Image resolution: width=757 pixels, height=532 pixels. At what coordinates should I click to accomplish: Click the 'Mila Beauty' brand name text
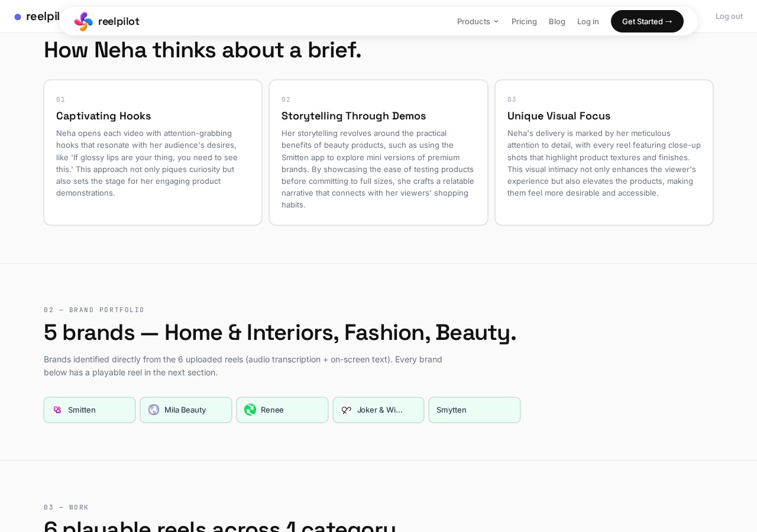pos(185,410)
